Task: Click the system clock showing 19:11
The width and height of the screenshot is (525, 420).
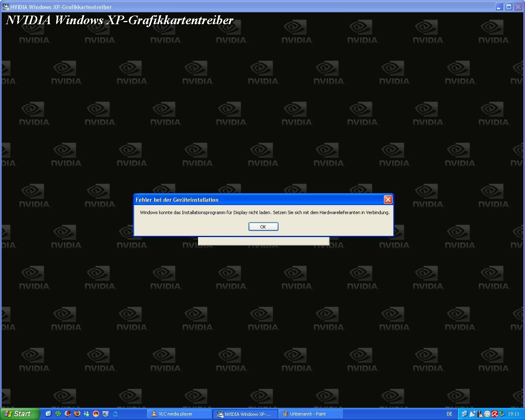Action: click(x=514, y=414)
